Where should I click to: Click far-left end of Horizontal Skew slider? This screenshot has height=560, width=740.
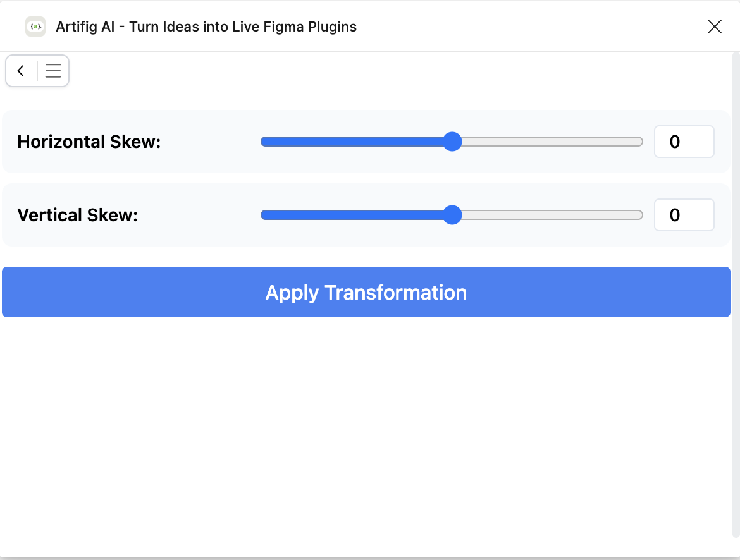[x=264, y=142]
